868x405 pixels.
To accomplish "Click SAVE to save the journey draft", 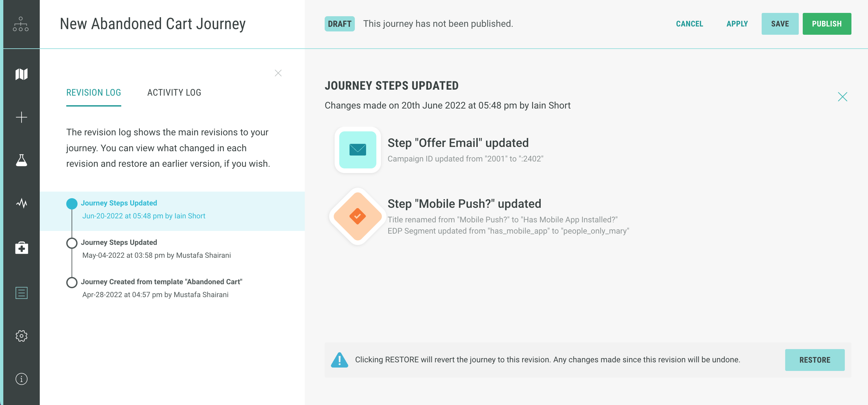I will pyautogui.click(x=780, y=23).
